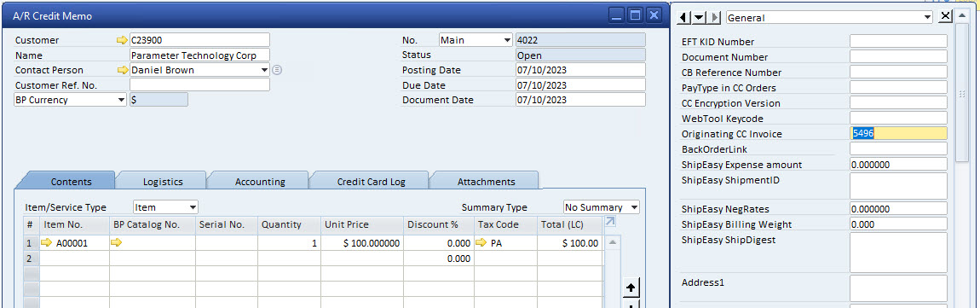Click the CB Reference Number field
The width and height of the screenshot is (980, 308).
coord(898,72)
